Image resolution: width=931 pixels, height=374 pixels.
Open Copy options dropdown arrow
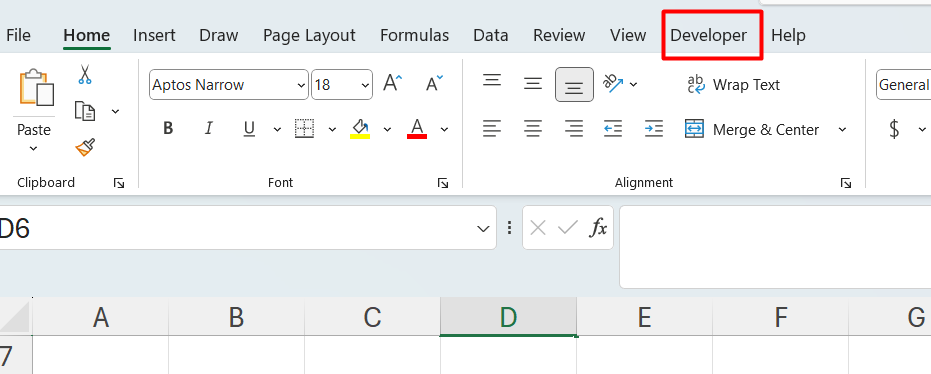click(x=115, y=111)
